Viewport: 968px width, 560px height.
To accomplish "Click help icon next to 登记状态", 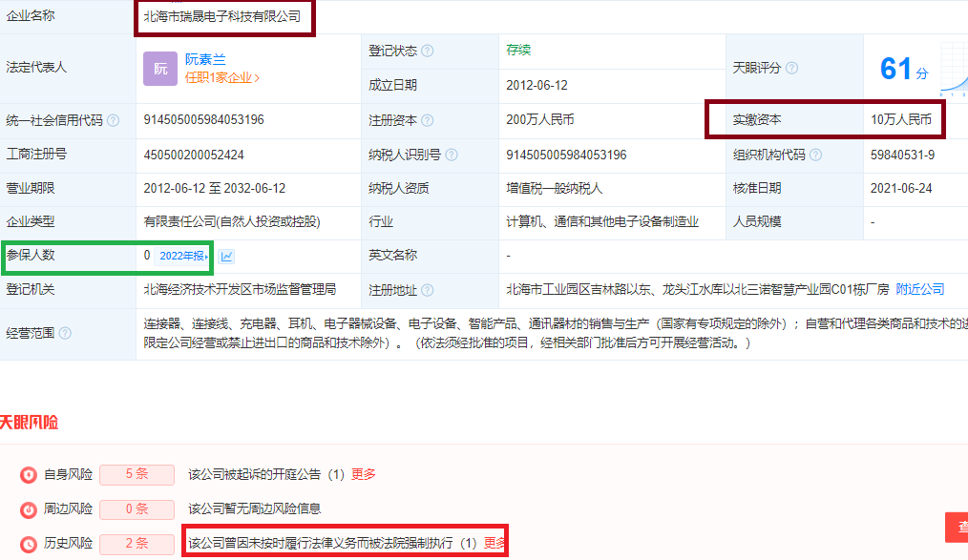I will pyautogui.click(x=428, y=52).
